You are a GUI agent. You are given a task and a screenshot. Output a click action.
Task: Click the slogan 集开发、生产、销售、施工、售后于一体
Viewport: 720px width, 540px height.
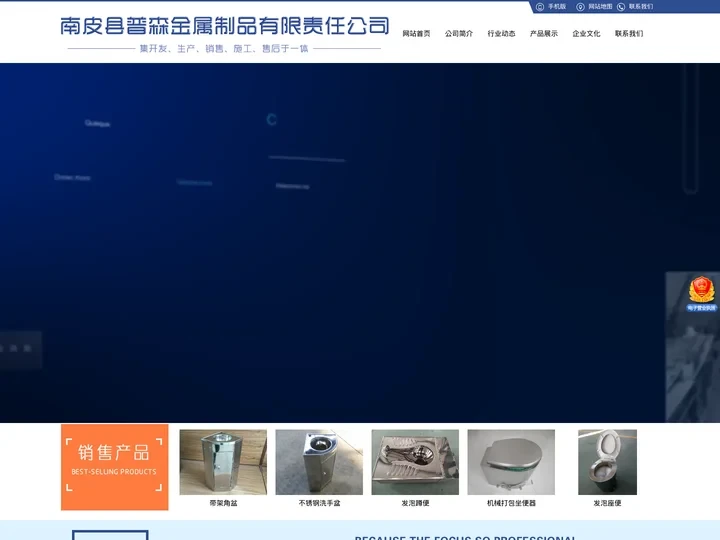[224, 48]
